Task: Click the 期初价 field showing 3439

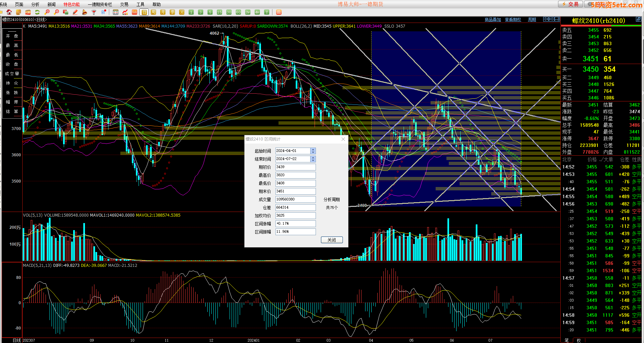Action: [x=295, y=167]
